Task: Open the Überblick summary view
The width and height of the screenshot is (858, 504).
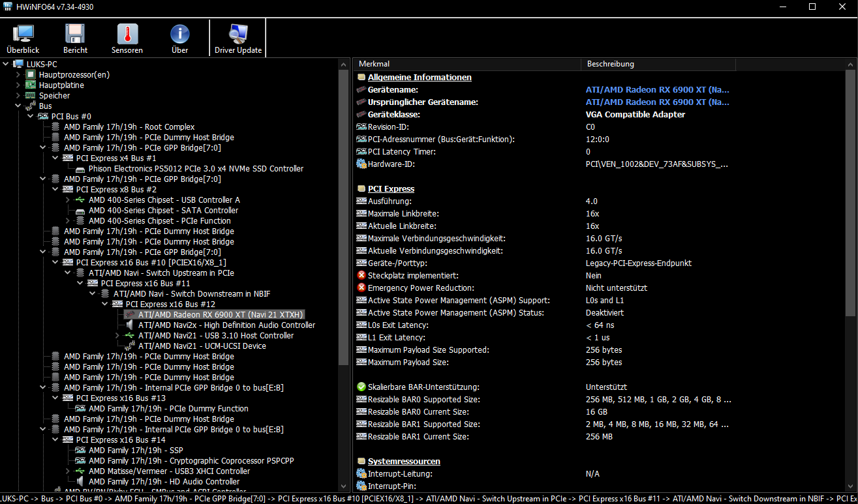Action: (23, 39)
